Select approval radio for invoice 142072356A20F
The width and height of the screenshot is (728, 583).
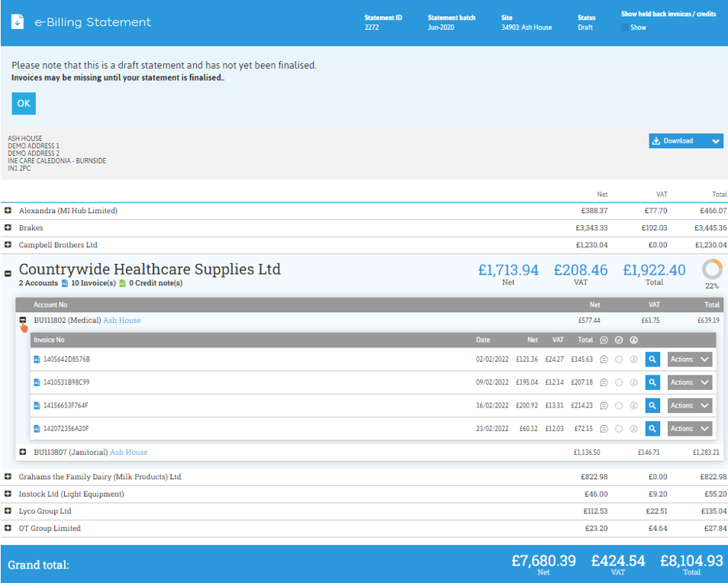coord(619,428)
